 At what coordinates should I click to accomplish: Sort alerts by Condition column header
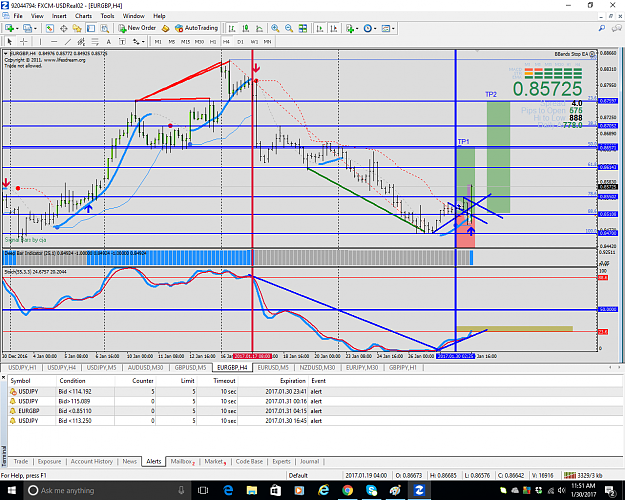(72, 381)
